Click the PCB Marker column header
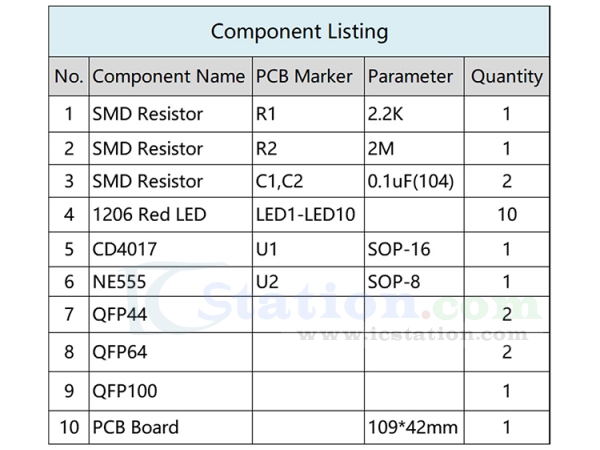600x450 pixels. [305, 76]
